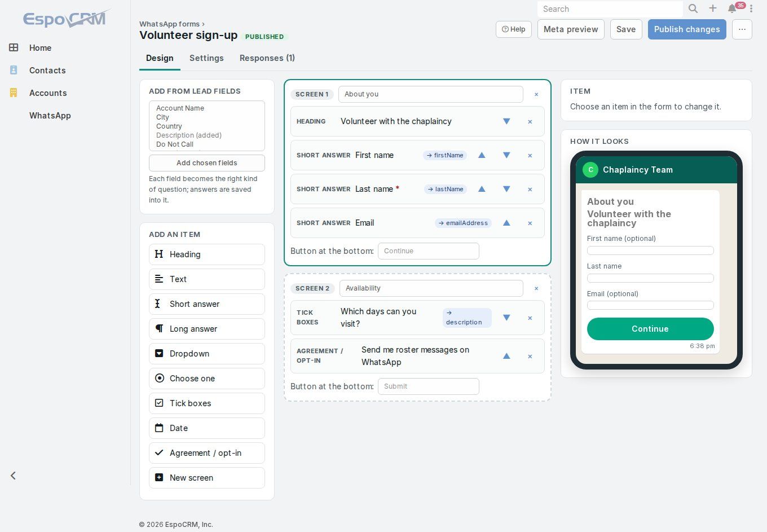Viewport: 767px width, 532px height.
Task: Move First name question down
Action: 506,155
